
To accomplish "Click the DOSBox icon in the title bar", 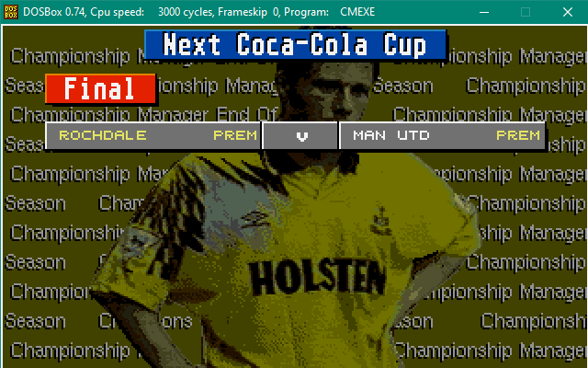I will tap(10, 12).
